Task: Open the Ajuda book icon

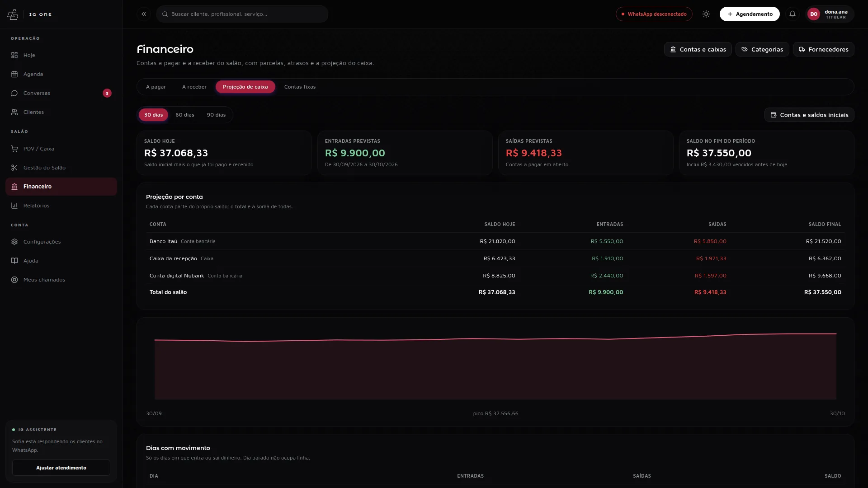Action: [x=14, y=261]
